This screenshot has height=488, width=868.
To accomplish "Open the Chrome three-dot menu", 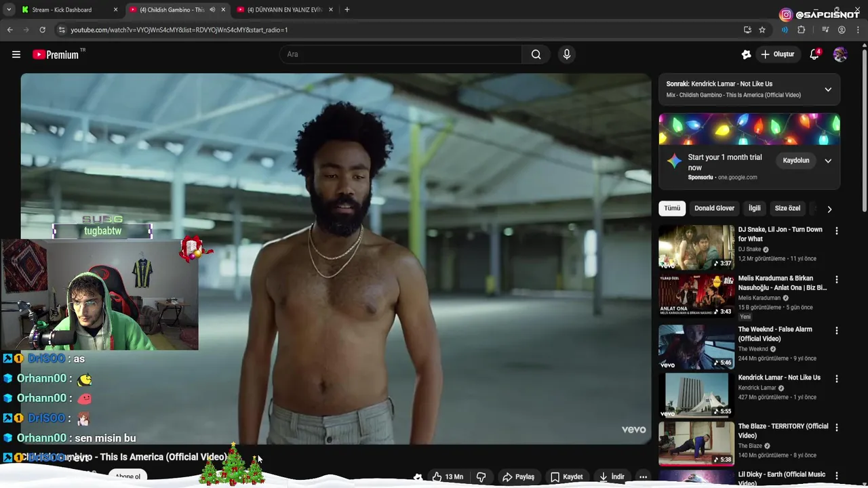I will point(859,30).
